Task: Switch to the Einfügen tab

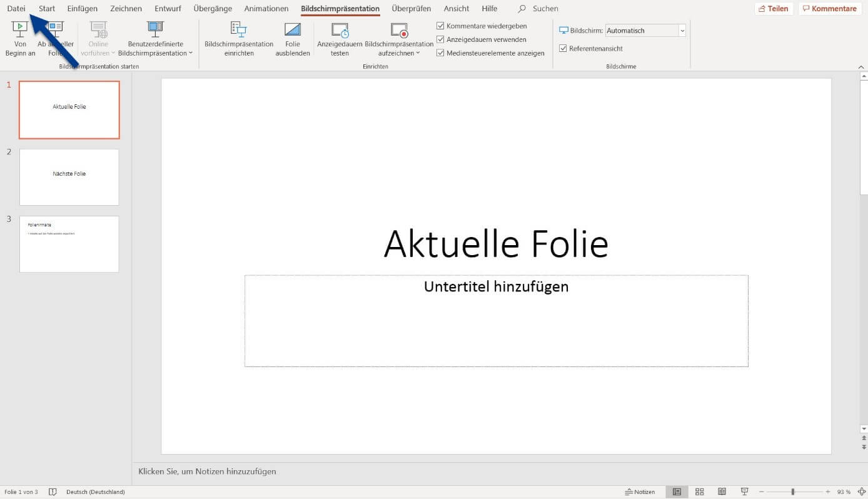Action: [x=83, y=9]
